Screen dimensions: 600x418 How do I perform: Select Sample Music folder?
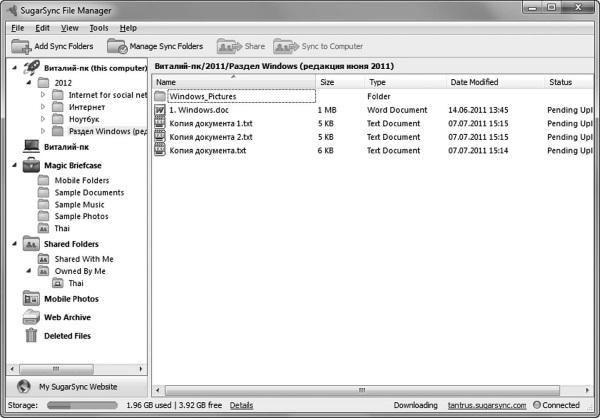[79, 204]
